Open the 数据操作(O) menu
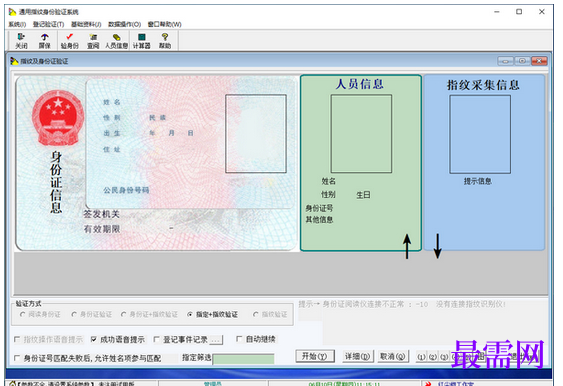Viewport: 563px width, 386px height. coord(125,24)
